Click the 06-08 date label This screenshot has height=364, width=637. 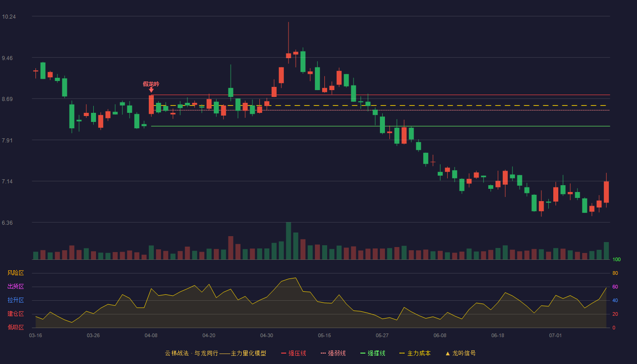440,335
